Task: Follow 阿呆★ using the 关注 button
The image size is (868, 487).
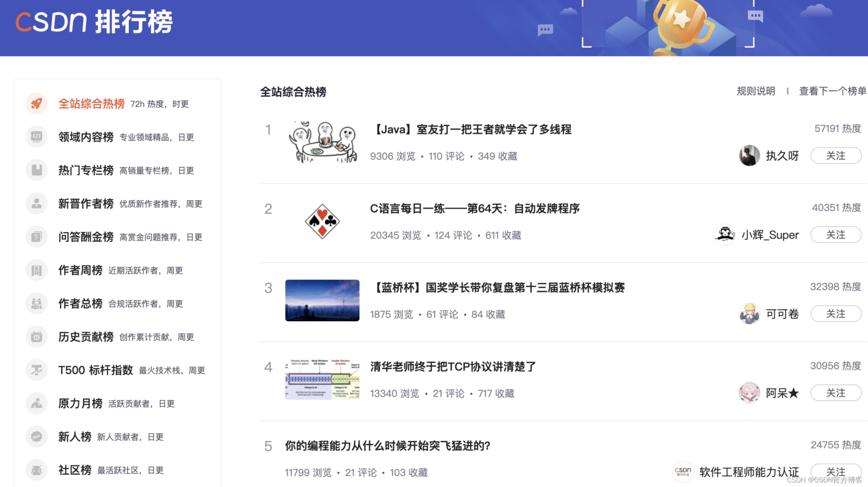Action: pos(835,393)
